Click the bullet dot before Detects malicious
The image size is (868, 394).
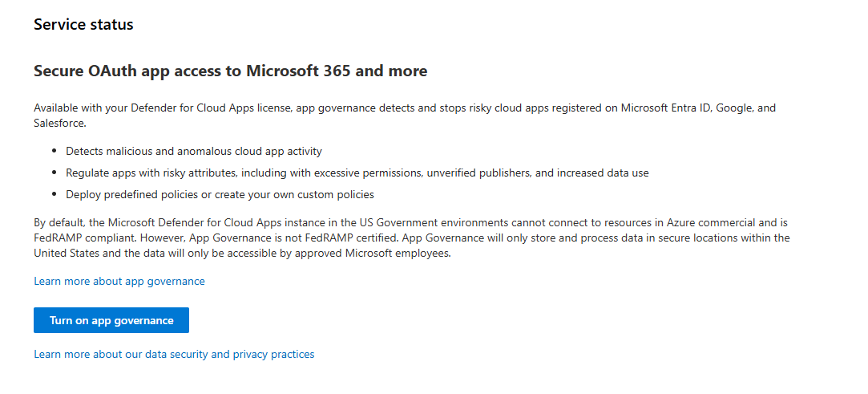55,151
